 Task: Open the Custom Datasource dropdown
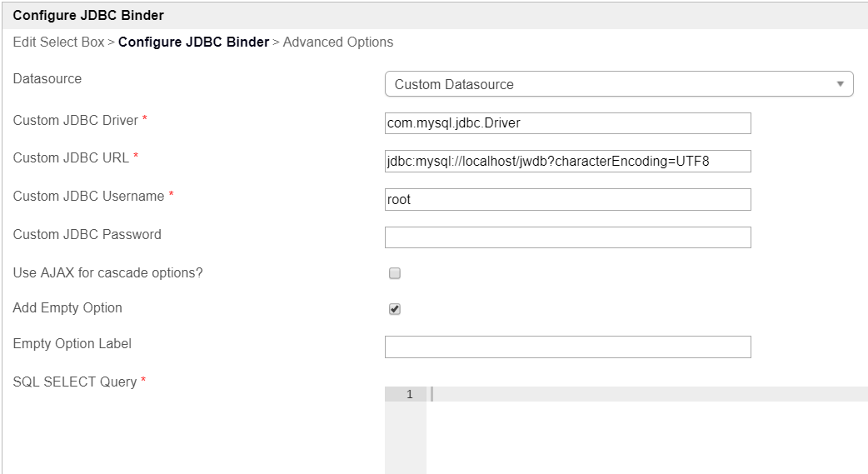click(x=616, y=84)
